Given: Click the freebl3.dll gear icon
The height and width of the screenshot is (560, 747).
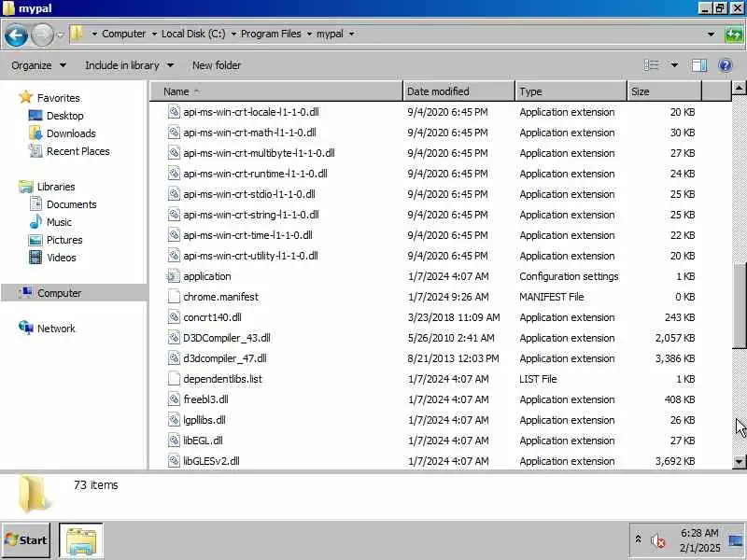Looking at the screenshot, I should click(x=174, y=399).
